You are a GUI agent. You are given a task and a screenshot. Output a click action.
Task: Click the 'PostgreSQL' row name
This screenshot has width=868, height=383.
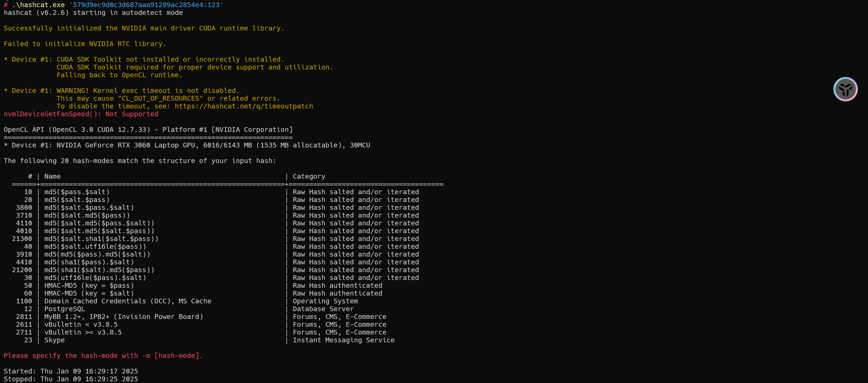click(65, 309)
